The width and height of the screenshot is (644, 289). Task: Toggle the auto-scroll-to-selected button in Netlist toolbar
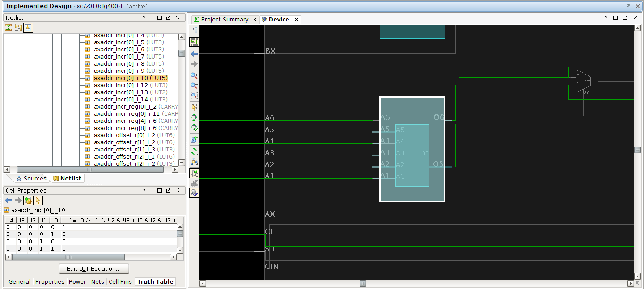point(28,28)
